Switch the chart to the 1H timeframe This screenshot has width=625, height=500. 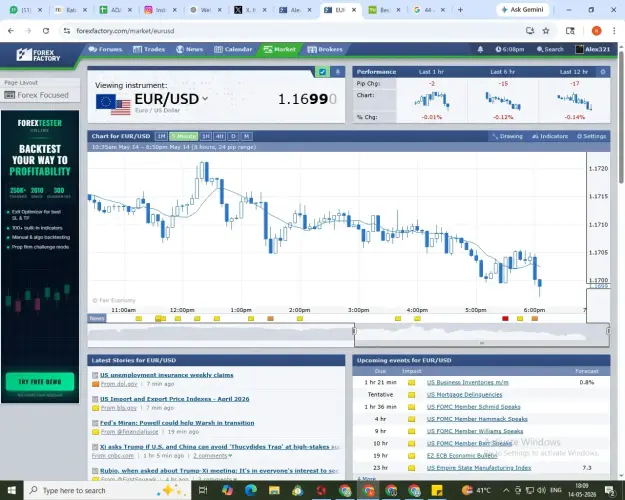[x=206, y=136]
